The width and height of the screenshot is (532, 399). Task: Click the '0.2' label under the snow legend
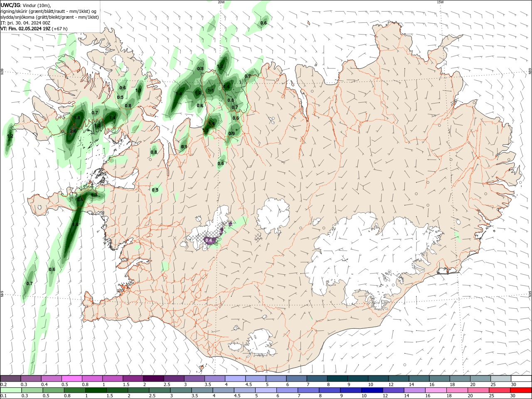coord(3,384)
